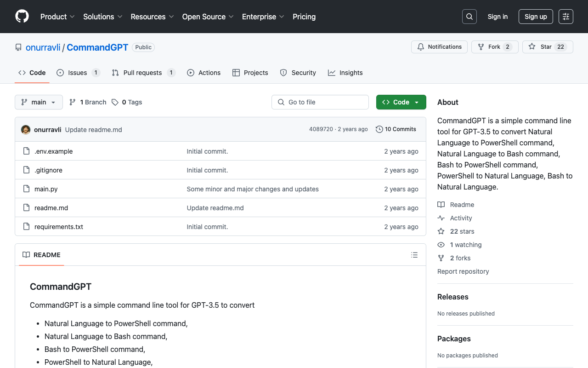Image resolution: width=588 pixels, height=368 pixels.
Task: Expand the Open Source menu
Action: 208,17
